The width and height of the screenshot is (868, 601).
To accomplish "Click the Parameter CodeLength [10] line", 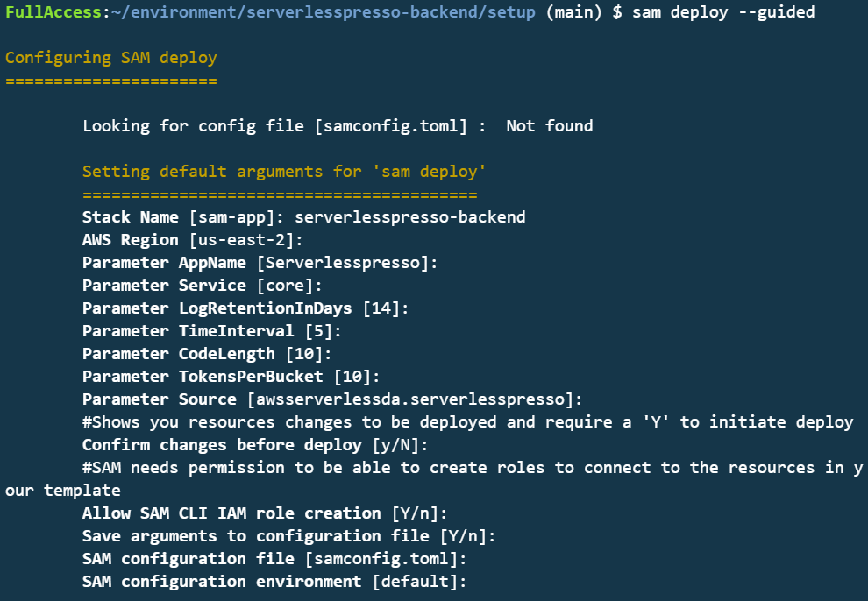I will point(207,354).
